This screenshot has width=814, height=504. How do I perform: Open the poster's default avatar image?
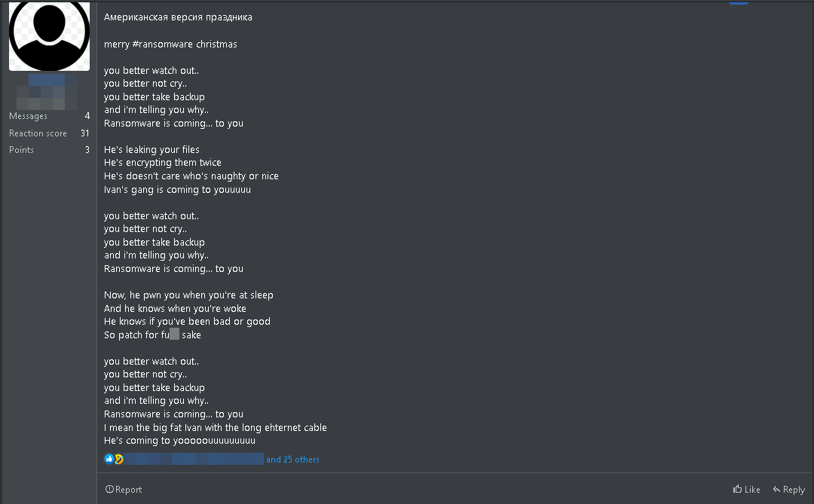coord(49,34)
